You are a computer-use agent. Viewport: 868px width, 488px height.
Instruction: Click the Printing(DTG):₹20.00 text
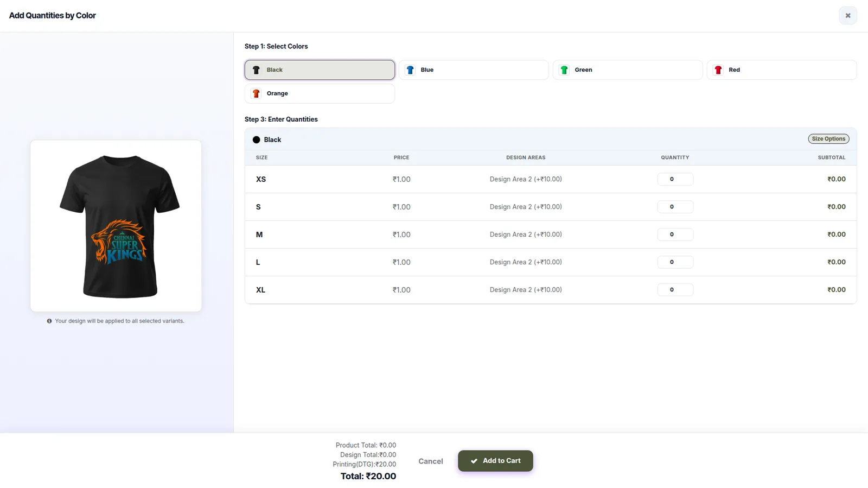(x=365, y=465)
